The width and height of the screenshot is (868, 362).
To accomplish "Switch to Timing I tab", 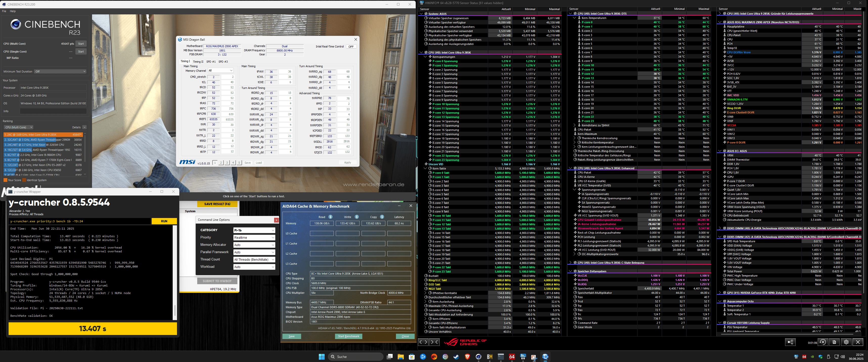I will click(x=185, y=61).
